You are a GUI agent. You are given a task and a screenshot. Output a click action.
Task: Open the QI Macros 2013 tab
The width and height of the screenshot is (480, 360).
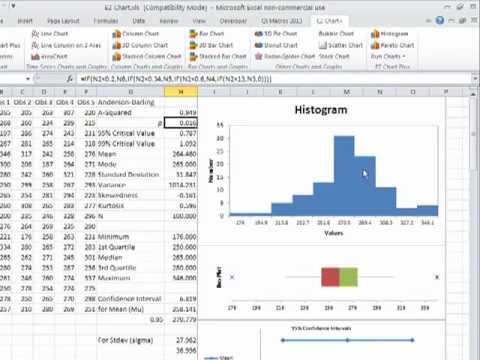tap(282, 21)
